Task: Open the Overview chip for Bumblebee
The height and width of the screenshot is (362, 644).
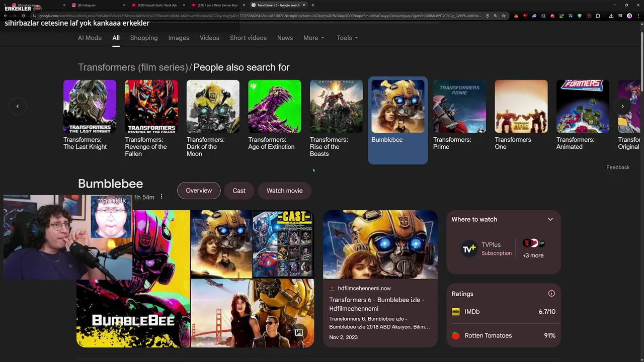Action: click(199, 191)
